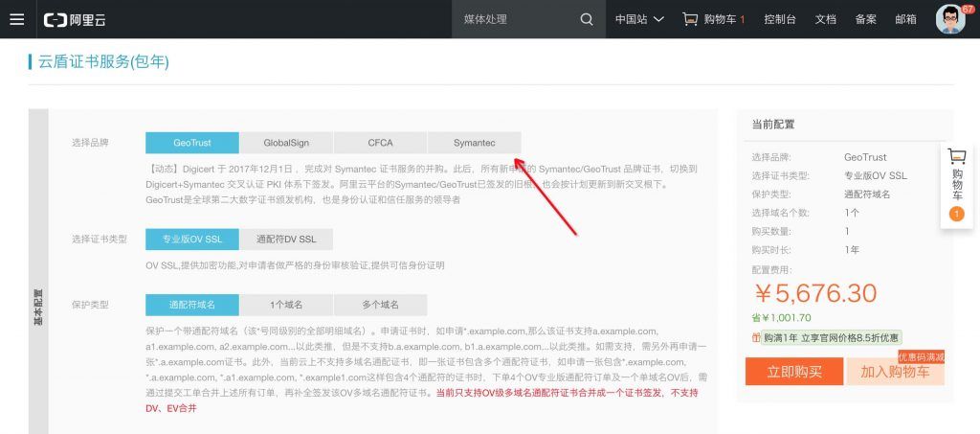Viewport: 980px width, 434px height.
Task: Open 邮箱 from the top navigation
Action: 905,19
